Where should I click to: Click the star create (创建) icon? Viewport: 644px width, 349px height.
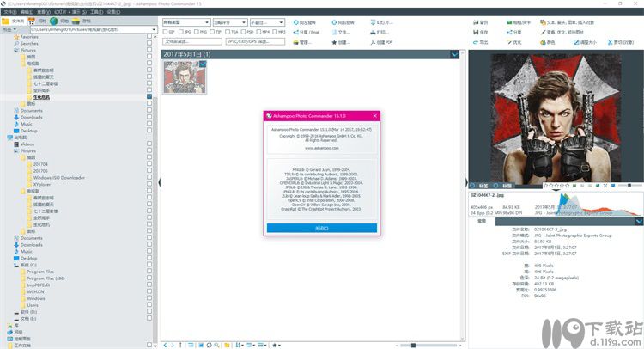coord(334,42)
